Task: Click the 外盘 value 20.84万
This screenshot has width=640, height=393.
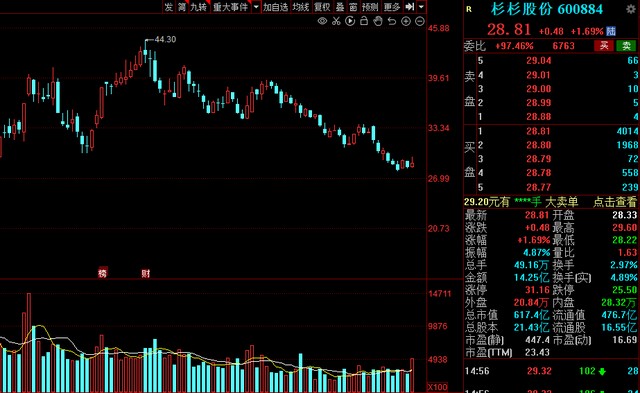Action: pos(531,302)
